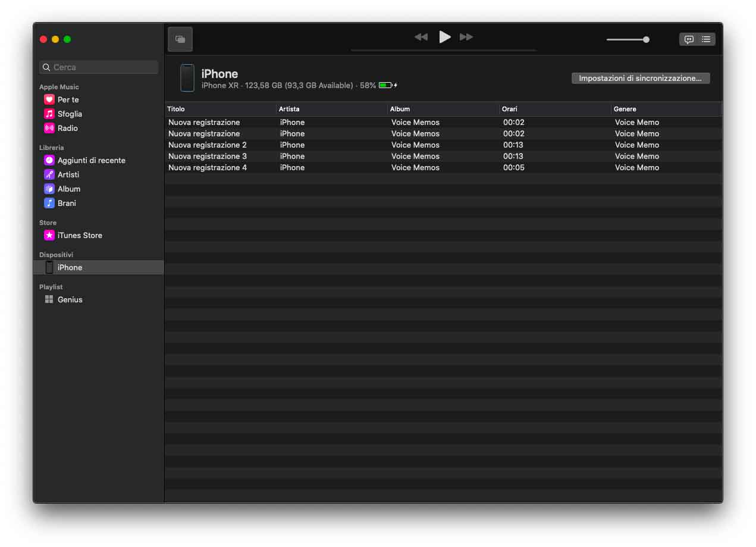Screen dimensions: 756x547
Task: Adjust the volume slider knob
Action: point(646,39)
